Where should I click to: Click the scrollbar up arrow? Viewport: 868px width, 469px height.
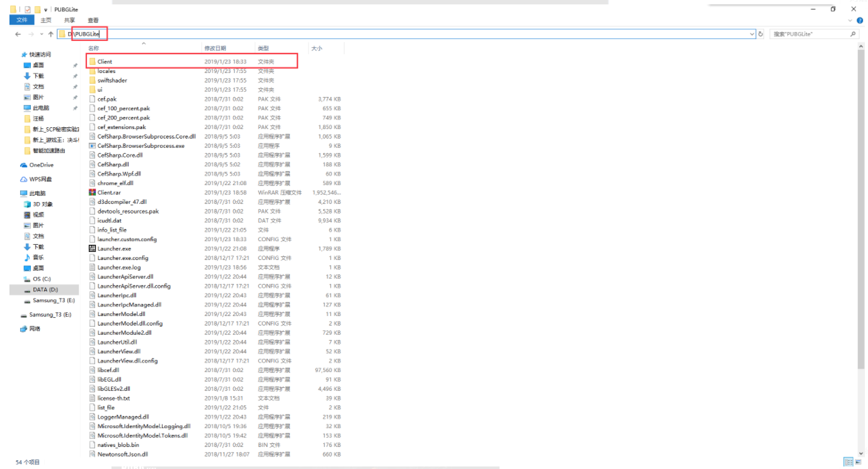click(x=860, y=47)
